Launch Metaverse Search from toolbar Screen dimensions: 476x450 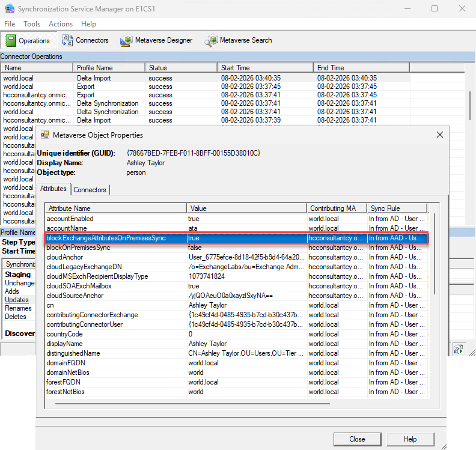tap(239, 40)
